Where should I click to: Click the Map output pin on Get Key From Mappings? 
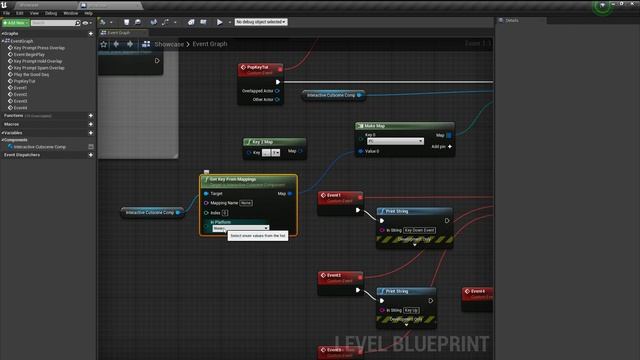(290, 193)
